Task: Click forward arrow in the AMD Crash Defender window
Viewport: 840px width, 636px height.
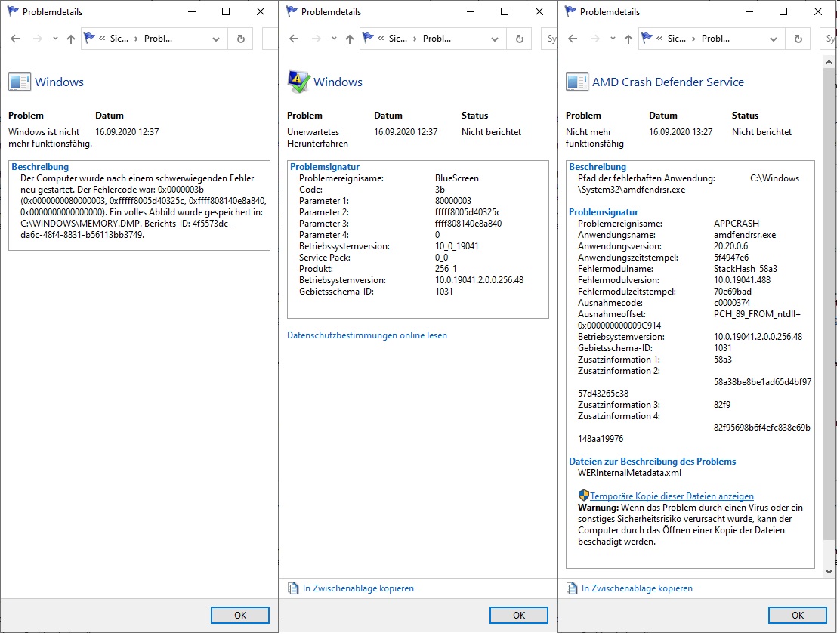Action: (594, 39)
